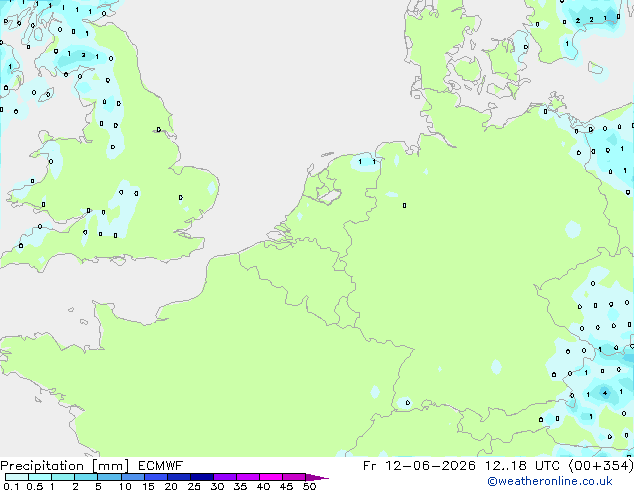Click the '10' legend scale label
The image size is (634, 490).
(x=125, y=486)
